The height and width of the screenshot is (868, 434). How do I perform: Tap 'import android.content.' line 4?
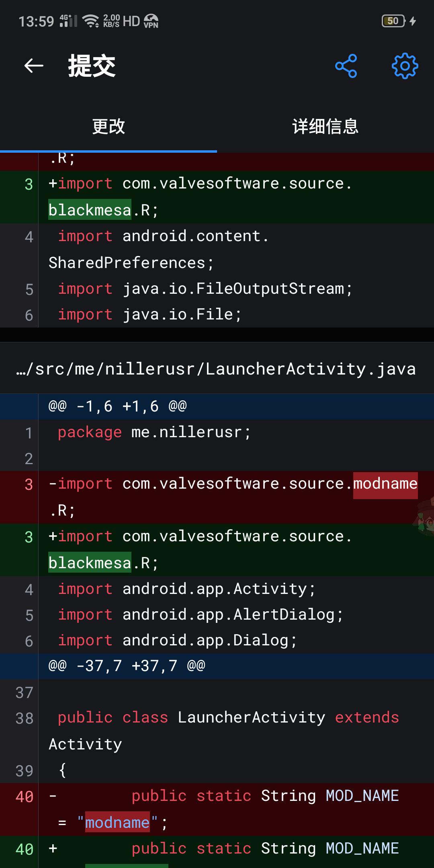163,236
